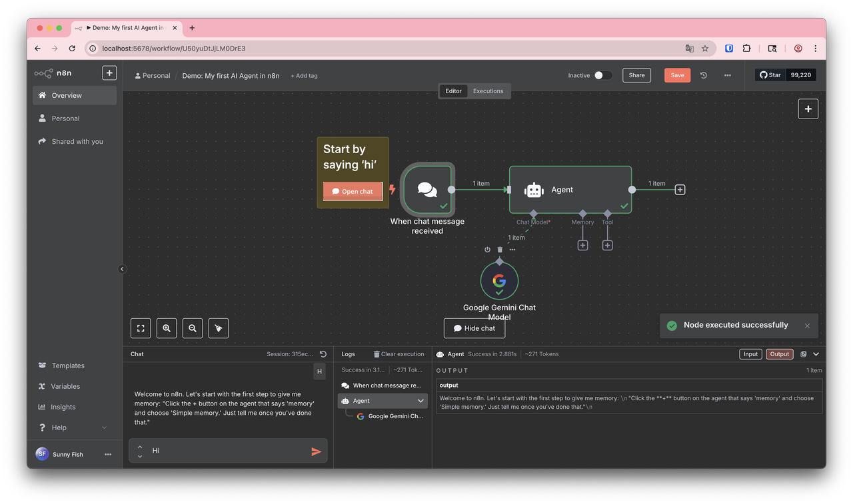Image resolution: width=853 pixels, height=504 pixels.
Task: Open Gemini node more options
Action: pos(512,250)
